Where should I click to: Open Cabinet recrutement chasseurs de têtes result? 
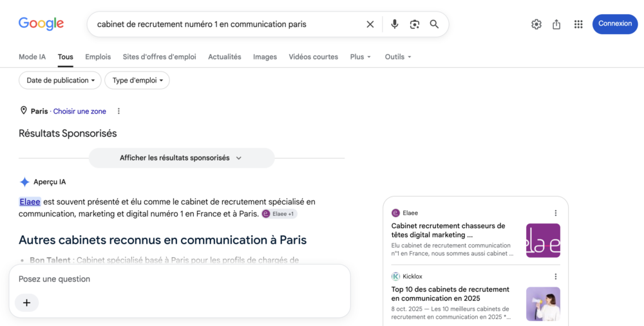coord(448,230)
